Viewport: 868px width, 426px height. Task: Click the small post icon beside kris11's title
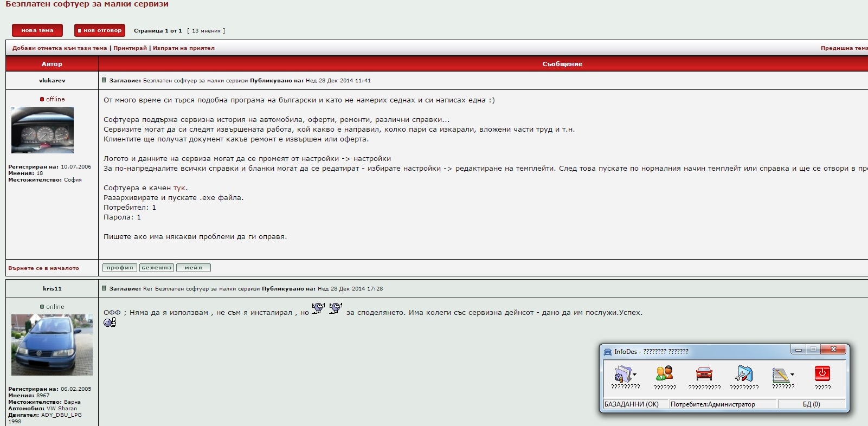[x=104, y=288]
